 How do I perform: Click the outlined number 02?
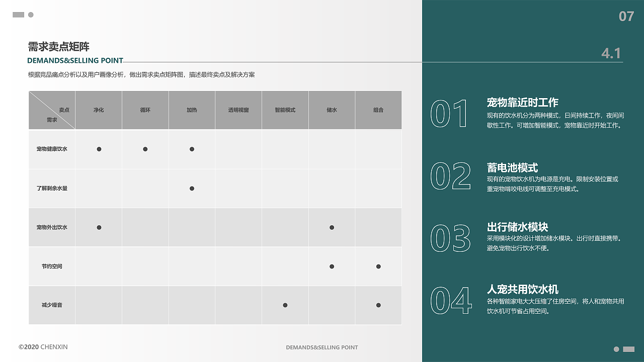coord(451,176)
